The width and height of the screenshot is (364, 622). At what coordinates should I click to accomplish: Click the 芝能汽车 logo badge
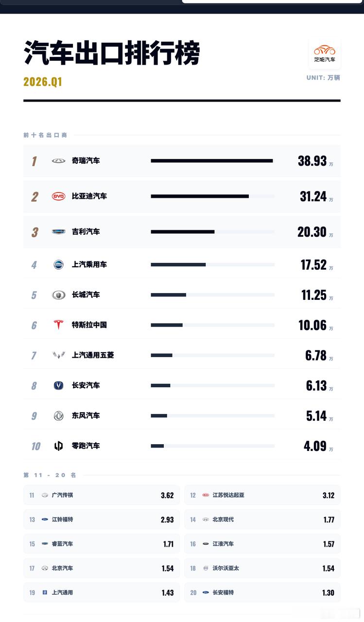[324, 53]
